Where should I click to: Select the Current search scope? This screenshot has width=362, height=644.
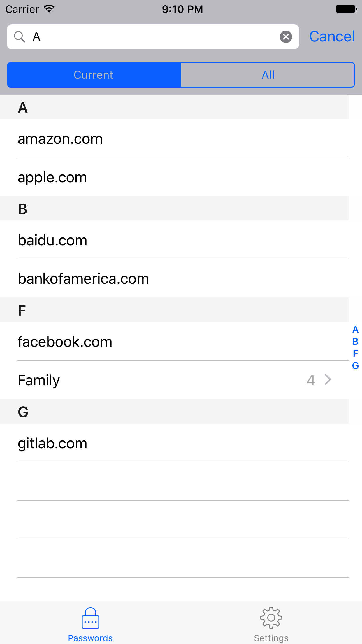click(x=94, y=75)
